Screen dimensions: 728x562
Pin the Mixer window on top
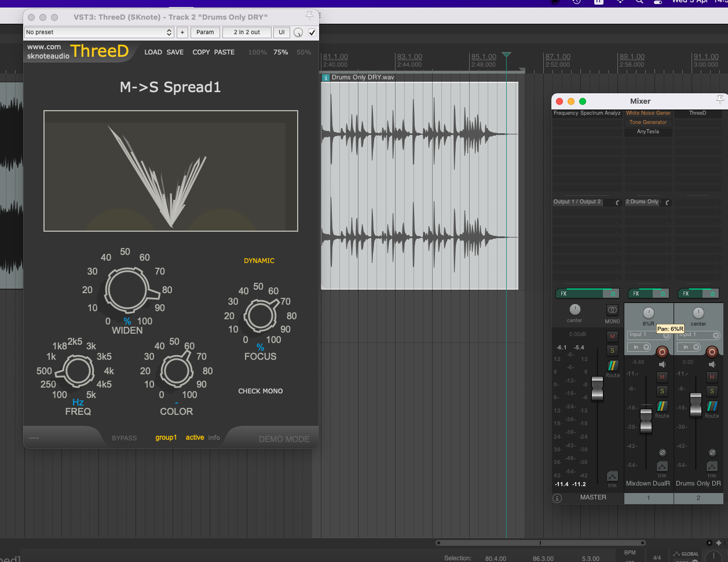(720, 100)
